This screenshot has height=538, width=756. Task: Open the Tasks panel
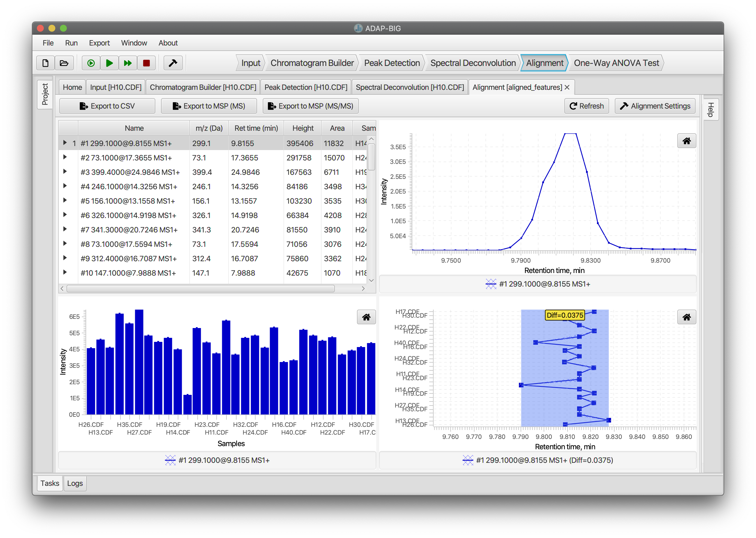pyautogui.click(x=50, y=483)
